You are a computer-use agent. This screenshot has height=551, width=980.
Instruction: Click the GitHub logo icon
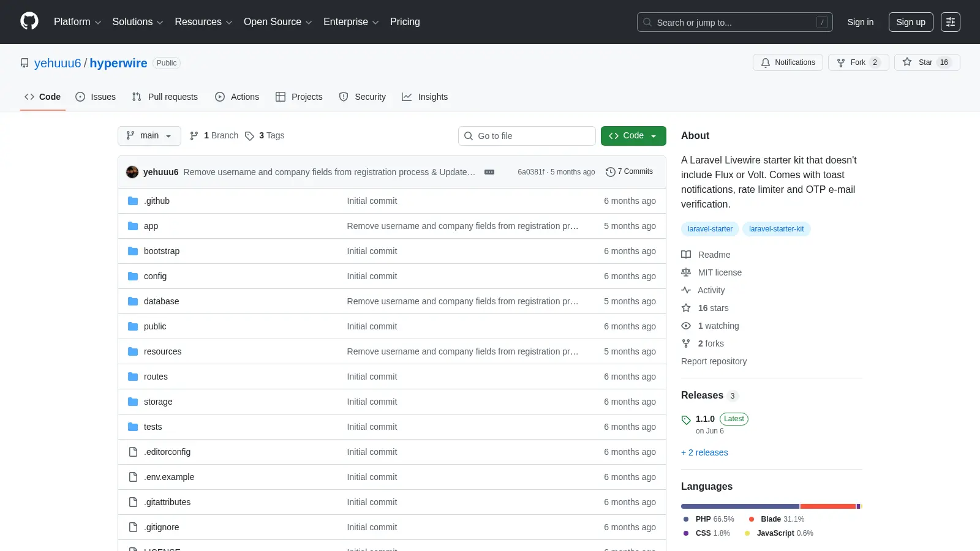[x=29, y=21]
